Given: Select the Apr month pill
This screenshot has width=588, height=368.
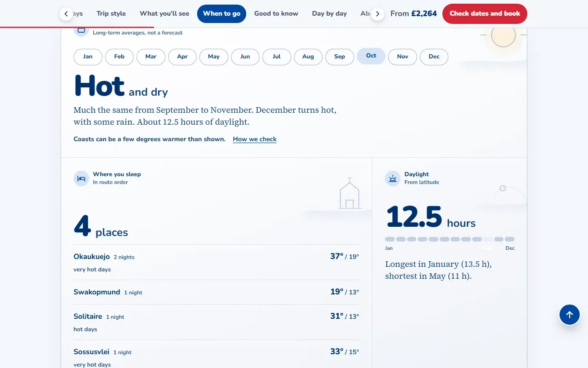Looking at the screenshot, I should point(182,57).
